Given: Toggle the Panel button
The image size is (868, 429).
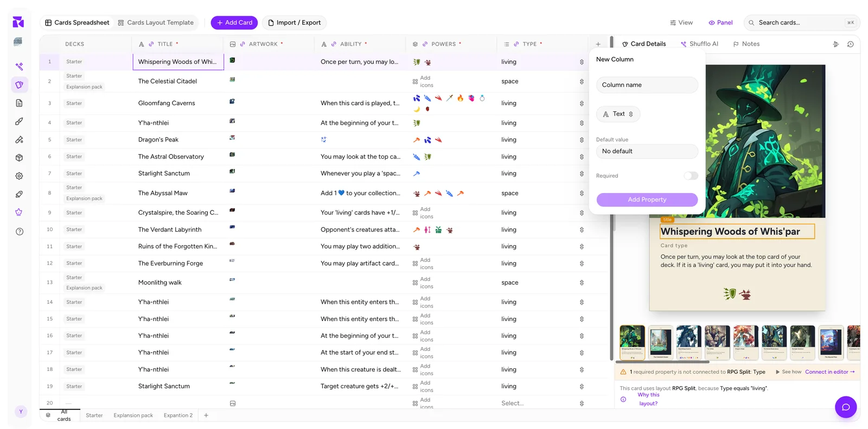Looking at the screenshot, I should [720, 23].
